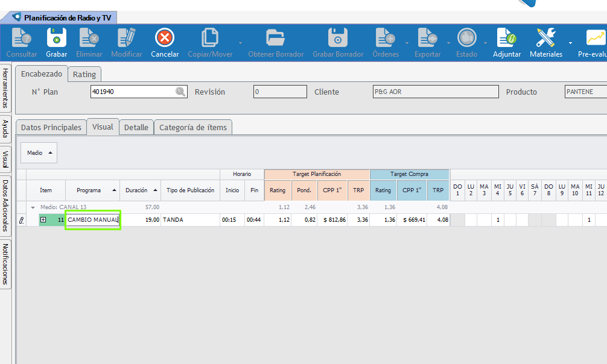Click the magnifier in N° Plan field
The width and height of the screenshot is (607, 364).
180,92
